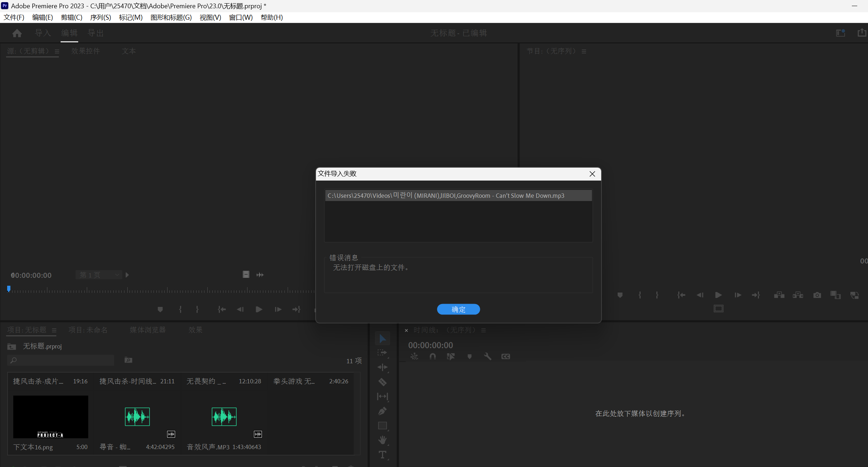
Task: Switch to the 导出 workspace header button
Action: pos(95,33)
